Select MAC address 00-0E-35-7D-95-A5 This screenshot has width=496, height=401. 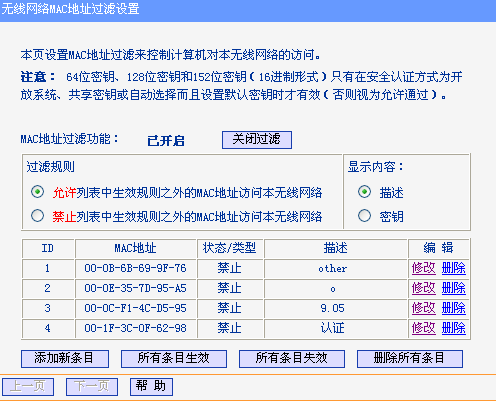135,288
